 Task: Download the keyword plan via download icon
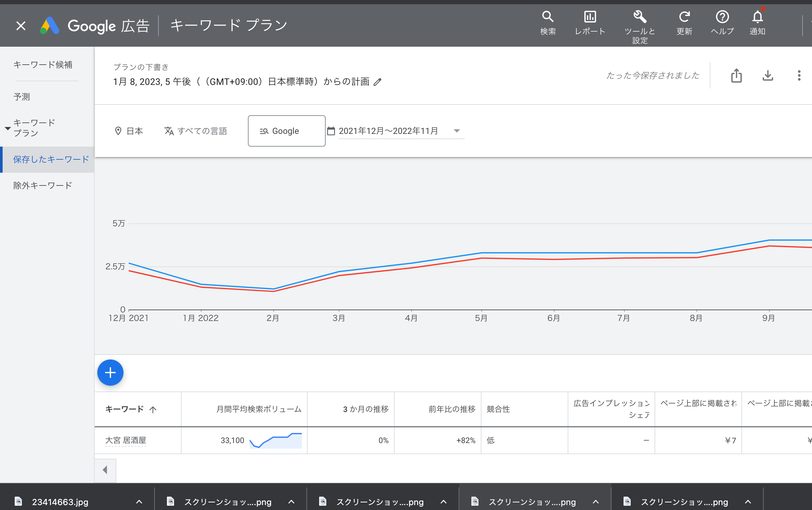click(768, 75)
